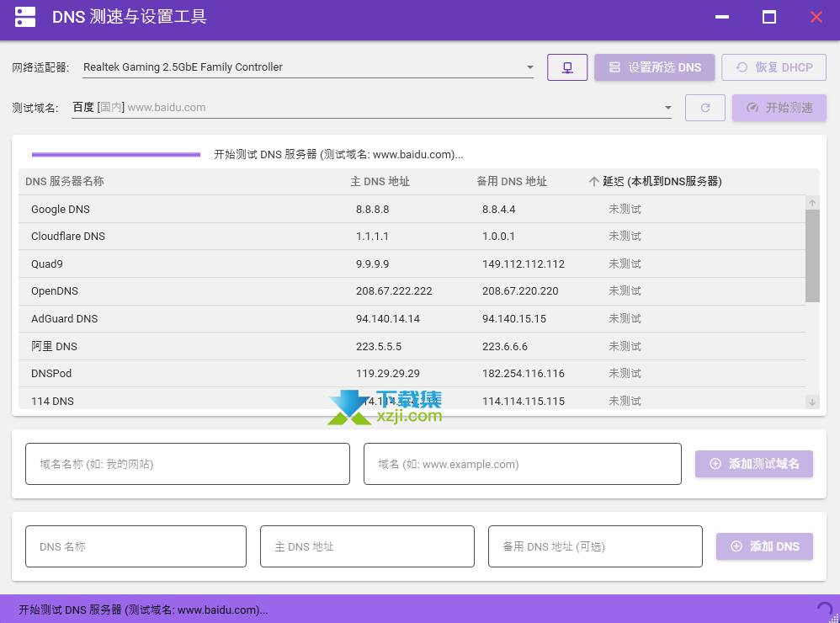Click the sort arrow on latency column
The image size is (840, 623).
(x=594, y=182)
